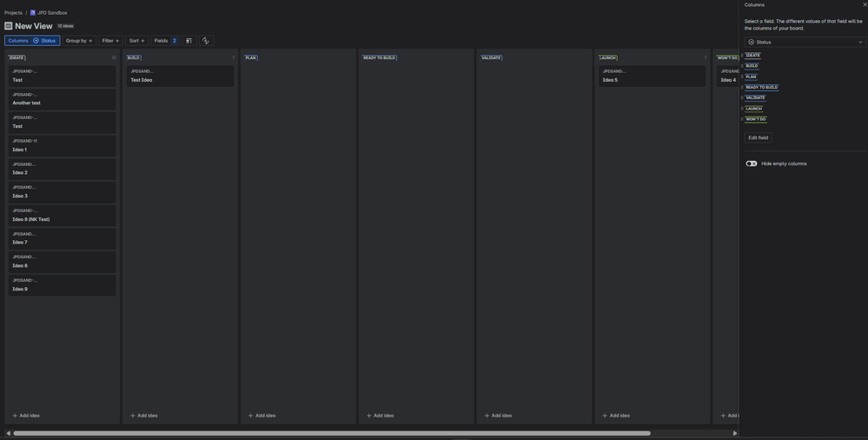
Task: Open the Idea 2 card
Action: pyautogui.click(x=62, y=169)
